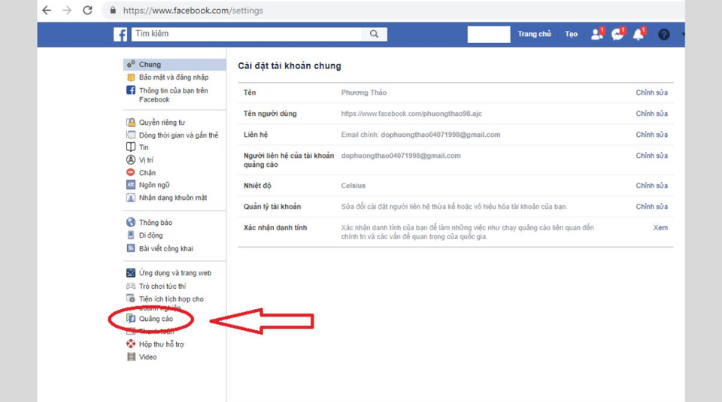Viewport: 722px width, 402px height.
Task: Click the Trò chơi tức thì gamepad icon
Action: 131,286
